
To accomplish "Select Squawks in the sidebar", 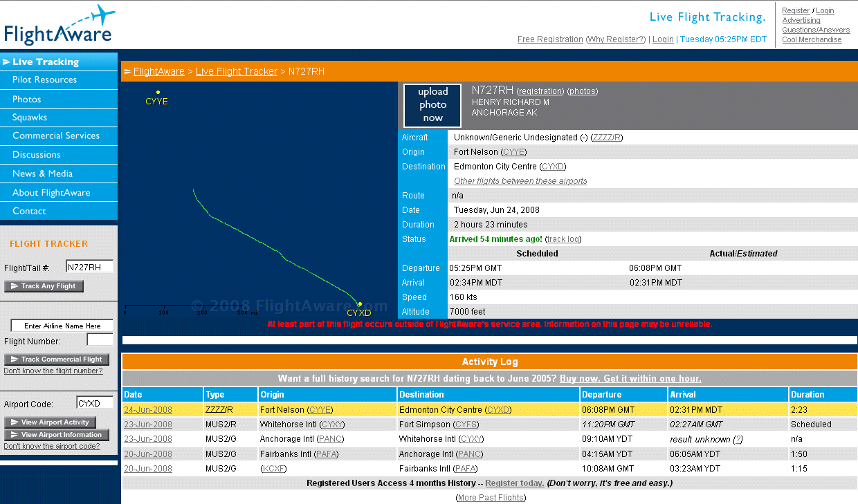I will pyautogui.click(x=59, y=118).
